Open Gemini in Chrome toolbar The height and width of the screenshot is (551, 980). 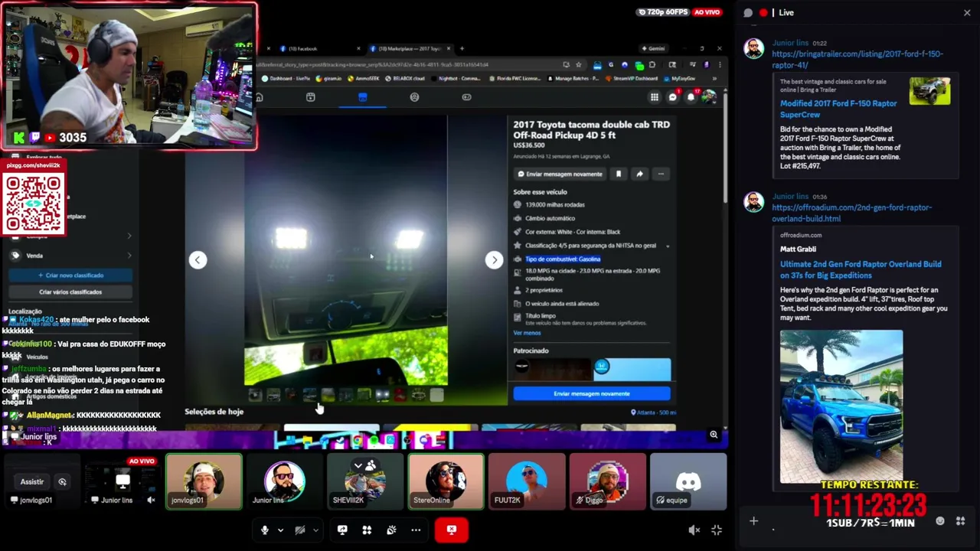653,49
